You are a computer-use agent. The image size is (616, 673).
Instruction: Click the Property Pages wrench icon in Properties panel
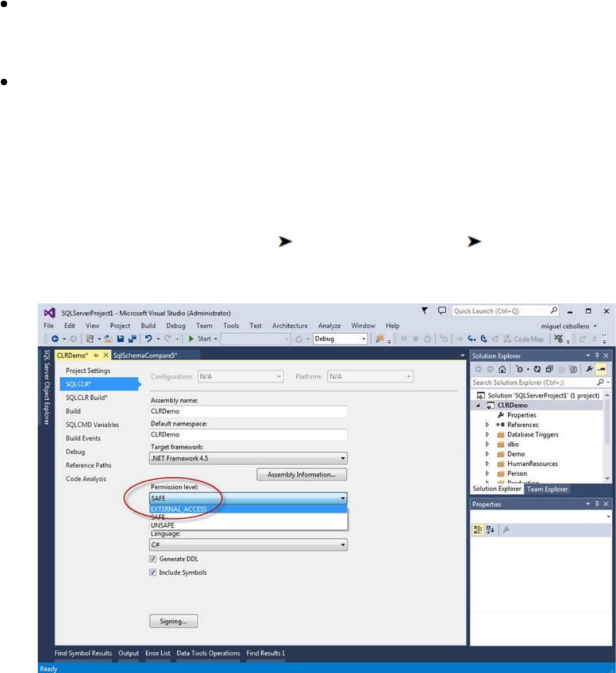coord(506,530)
